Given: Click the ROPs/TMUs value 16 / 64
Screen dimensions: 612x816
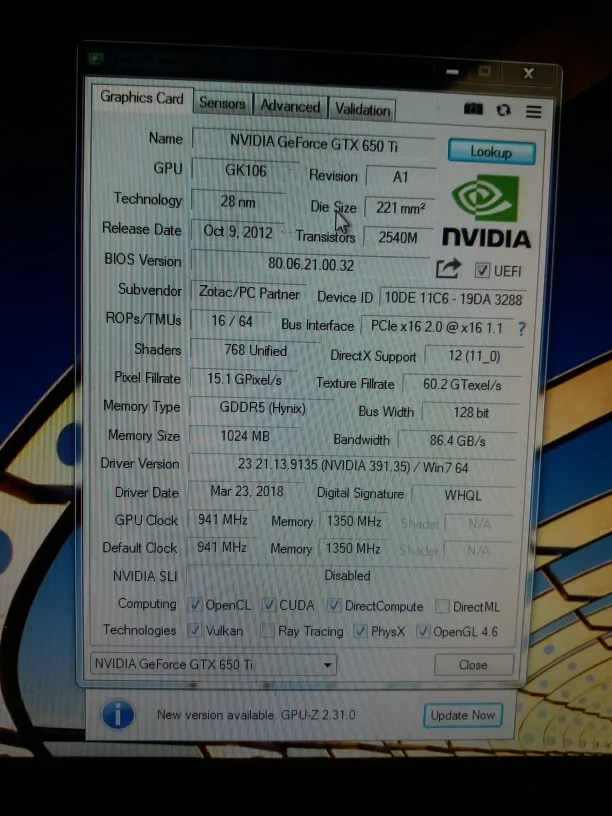Looking at the screenshot, I should [232, 321].
